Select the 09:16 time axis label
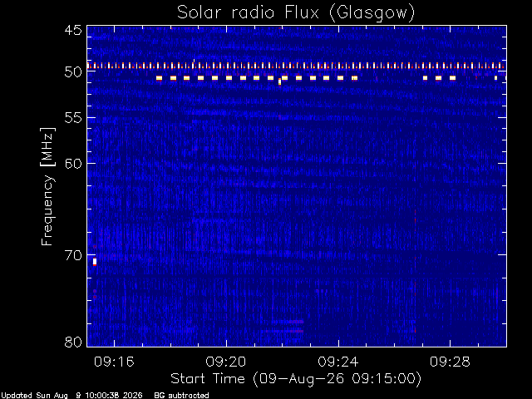This screenshot has height=399, width=532. coord(114,362)
